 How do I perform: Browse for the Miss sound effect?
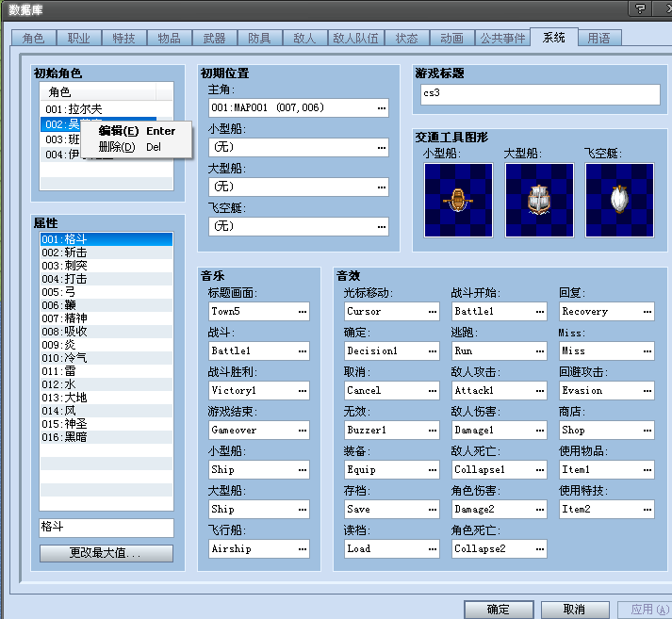click(x=647, y=350)
